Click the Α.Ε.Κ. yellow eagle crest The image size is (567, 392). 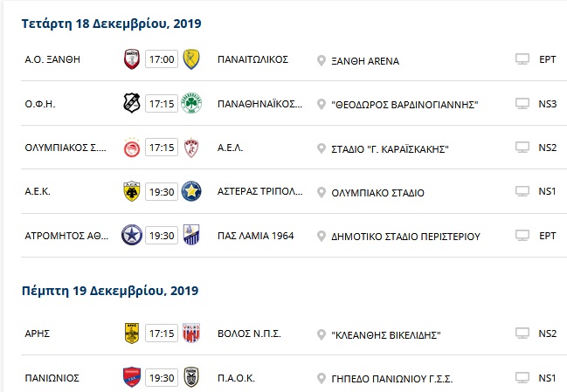(x=132, y=191)
